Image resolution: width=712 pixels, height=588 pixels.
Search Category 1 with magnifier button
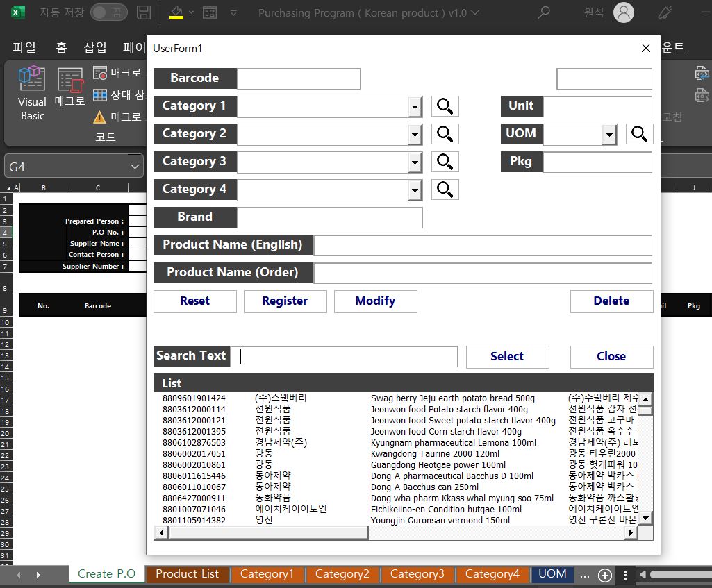(445, 106)
